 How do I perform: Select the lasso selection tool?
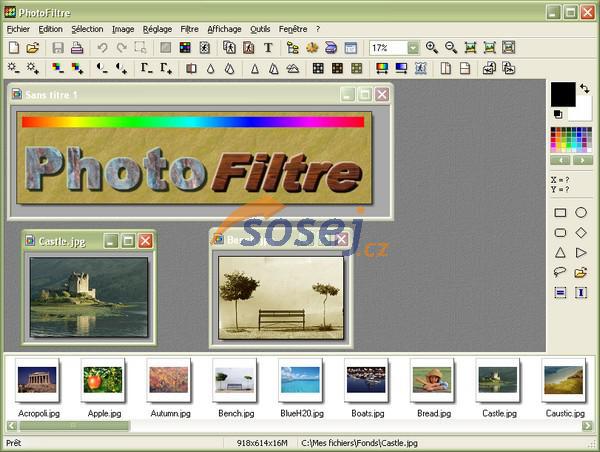coord(560,272)
